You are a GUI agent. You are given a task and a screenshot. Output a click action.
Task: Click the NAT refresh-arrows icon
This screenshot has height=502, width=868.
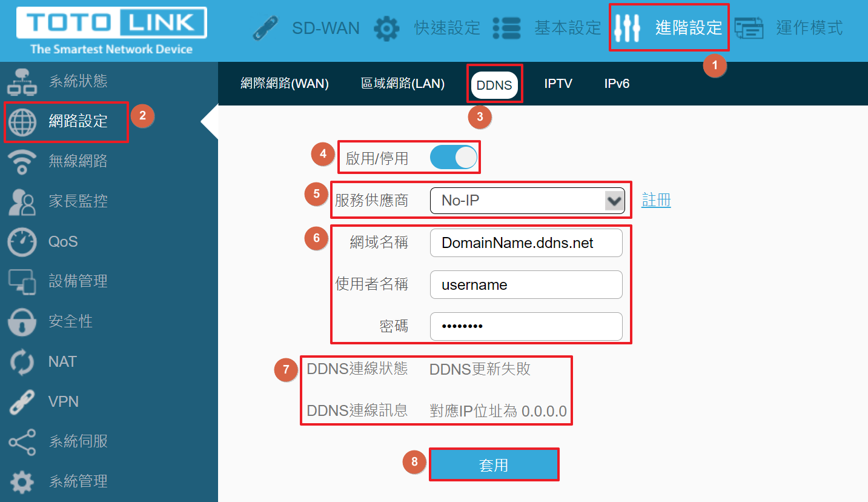pyautogui.click(x=22, y=361)
